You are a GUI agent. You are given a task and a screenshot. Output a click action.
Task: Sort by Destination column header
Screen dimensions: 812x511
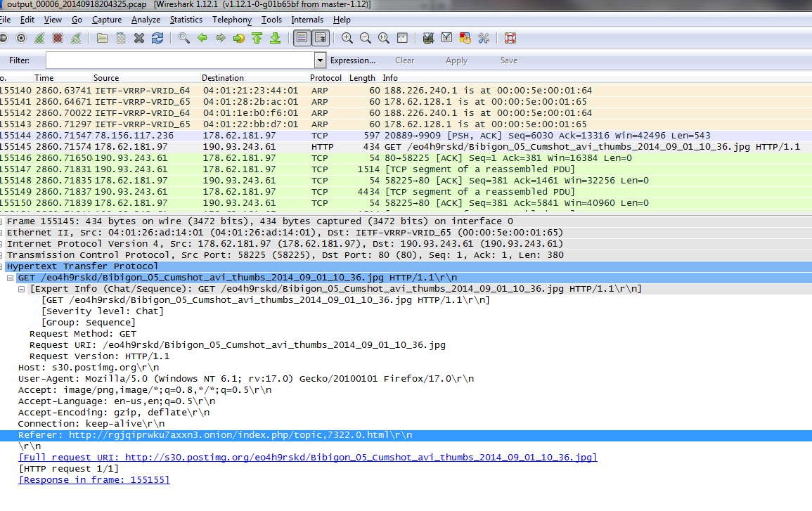[254, 78]
